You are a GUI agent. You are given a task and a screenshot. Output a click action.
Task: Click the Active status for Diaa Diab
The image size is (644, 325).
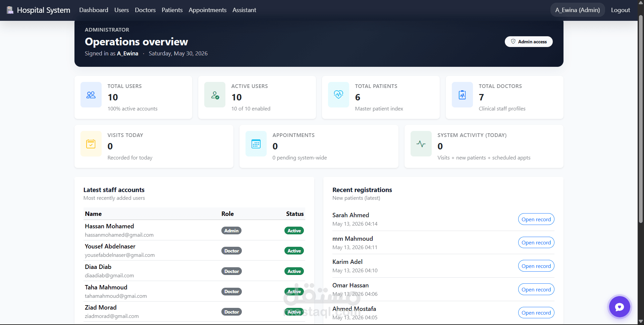pos(294,271)
